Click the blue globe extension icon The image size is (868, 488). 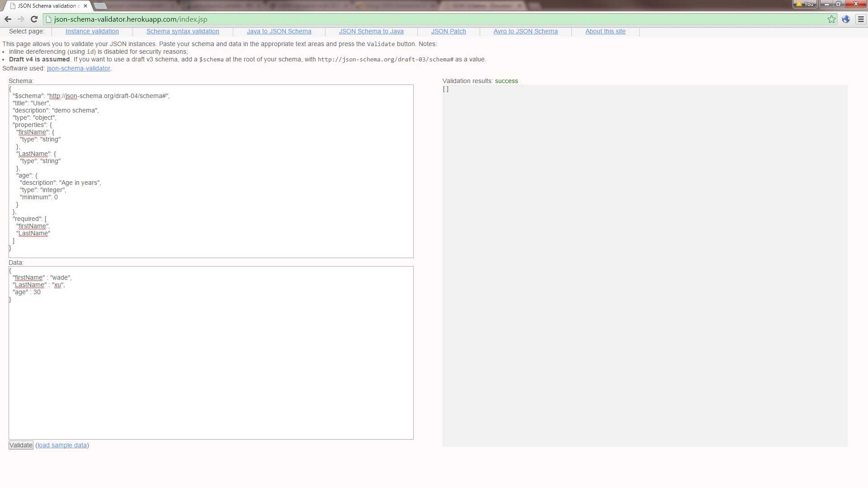[x=846, y=19]
